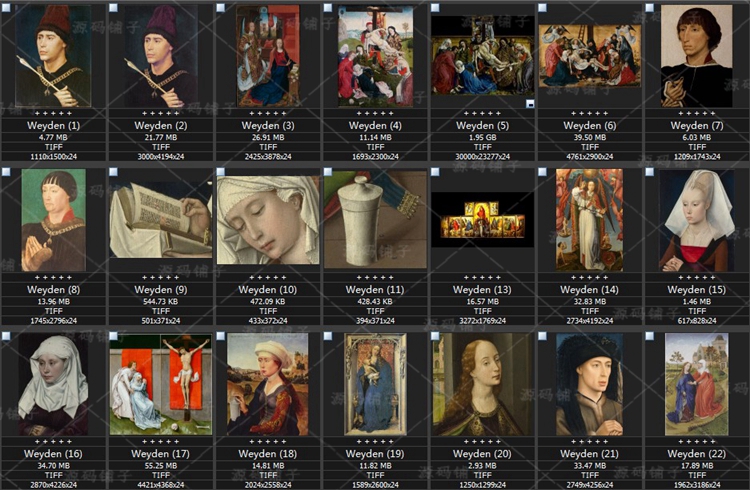This screenshot has width=750, height=490.
Task: Click the 544.73 KB file size text
Action: click(161, 301)
